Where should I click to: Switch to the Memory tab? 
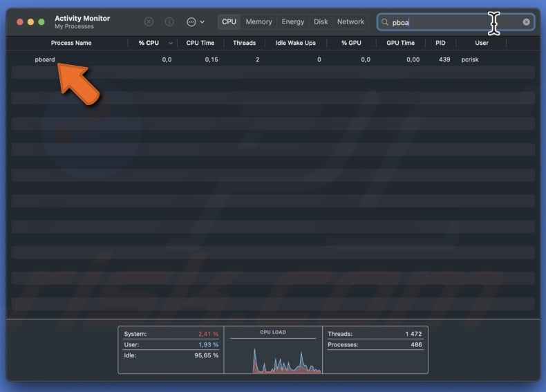coord(258,21)
